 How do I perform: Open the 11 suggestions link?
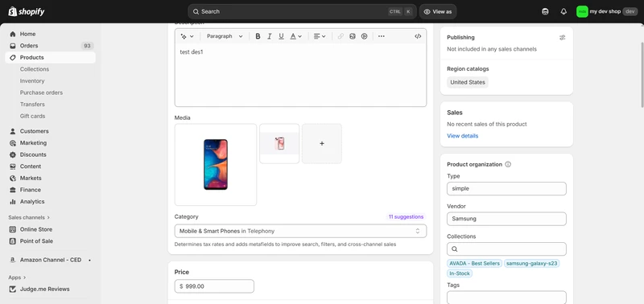tap(406, 216)
